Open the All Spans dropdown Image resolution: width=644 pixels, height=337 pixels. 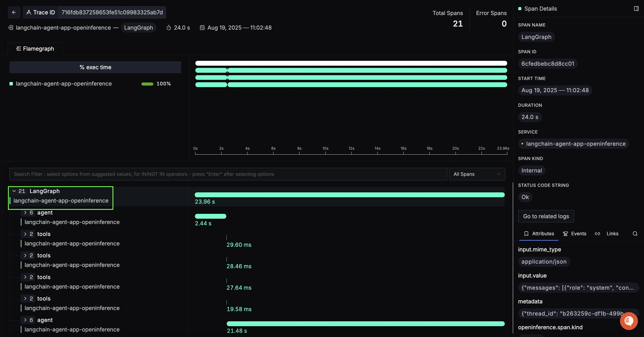coord(477,174)
